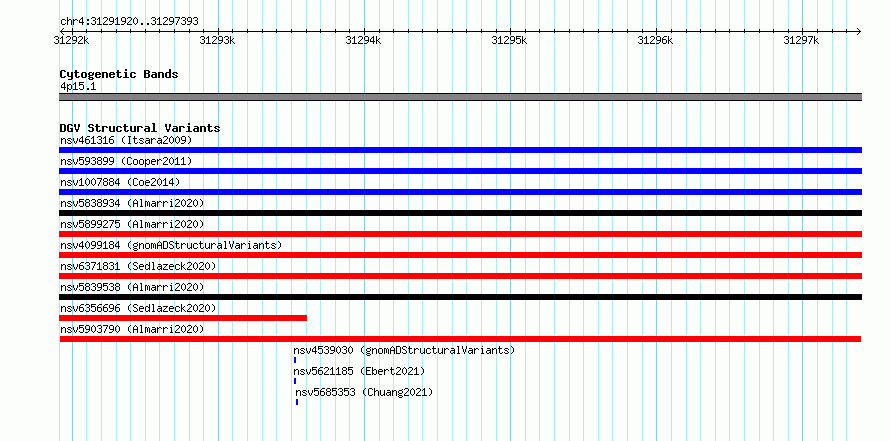The image size is (890, 441).
Task: Click the red bar under nsv6371831
Action: pyautogui.click(x=460, y=276)
